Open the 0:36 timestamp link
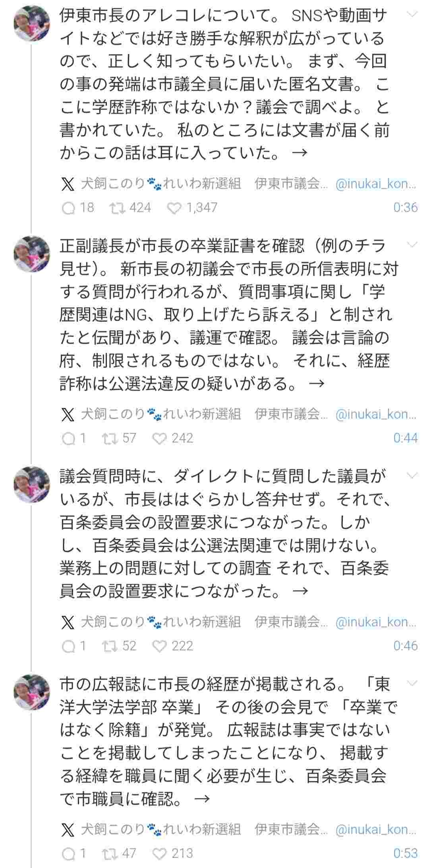This screenshot has height=868, width=429. (x=405, y=207)
